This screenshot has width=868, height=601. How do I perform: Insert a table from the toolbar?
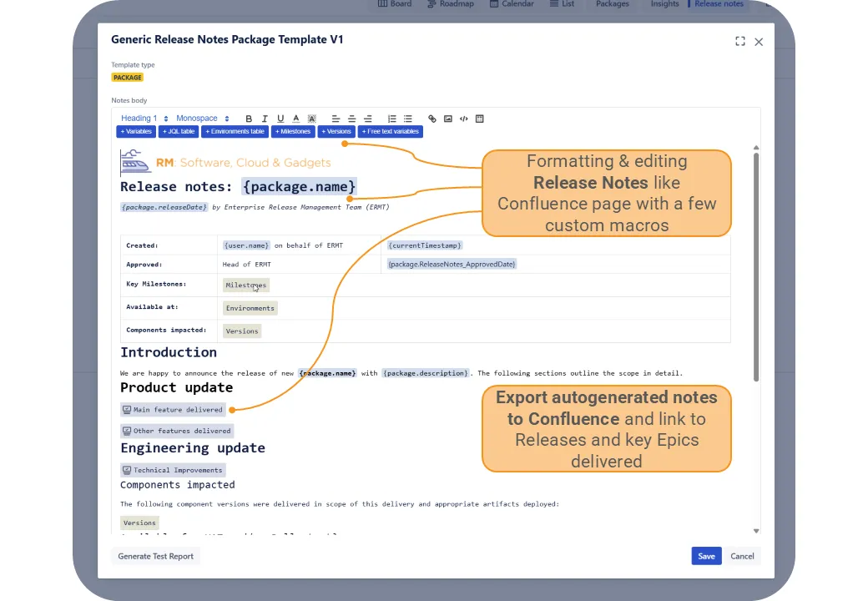(x=480, y=119)
